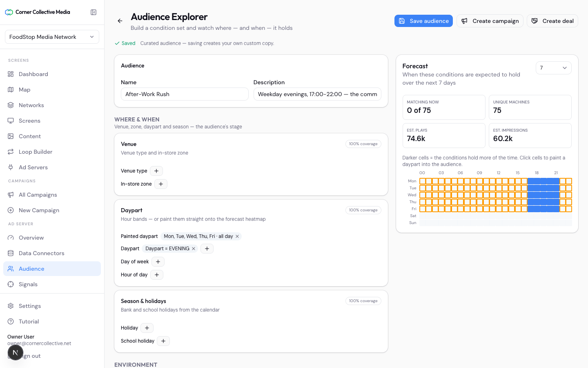Open the forecast days dropdown
The width and height of the screenshot is (588, 368).
pyautogui.click(x=553, y=68)
